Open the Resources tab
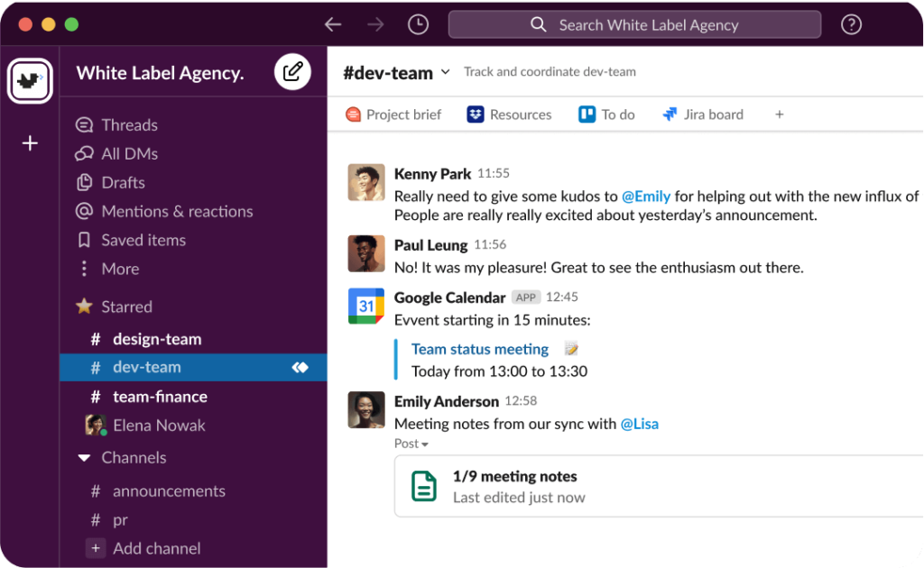The height and width of the screenshot is (568, 924). 509,115
